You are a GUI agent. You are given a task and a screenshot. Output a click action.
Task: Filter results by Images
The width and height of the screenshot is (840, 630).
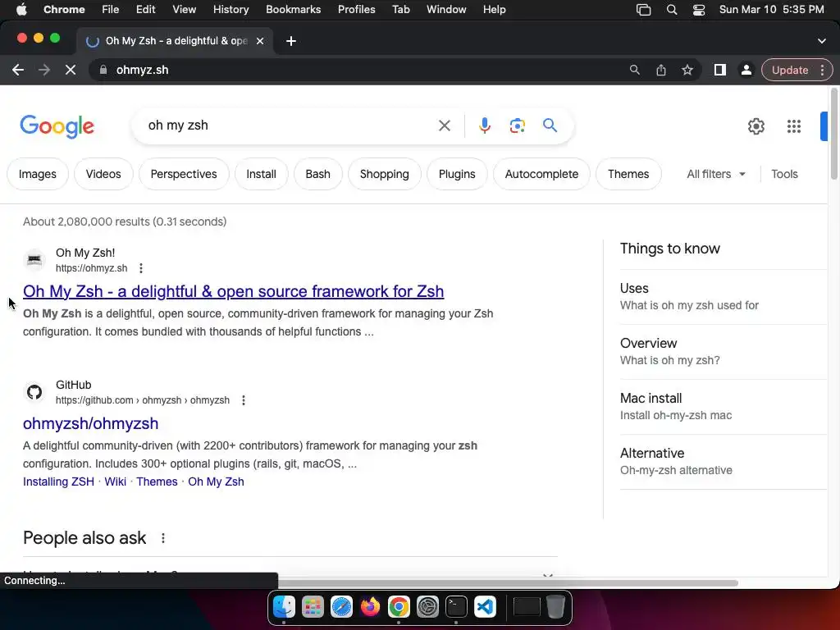click(x=38, y=174)
